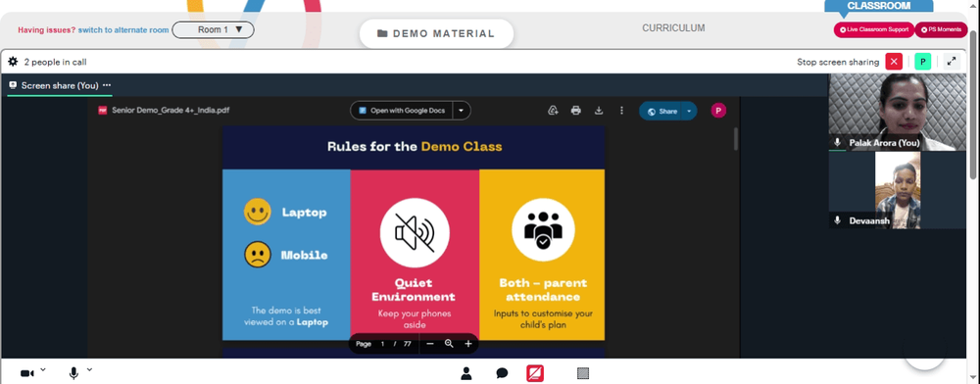Click the page number input field

coord(382,344)
